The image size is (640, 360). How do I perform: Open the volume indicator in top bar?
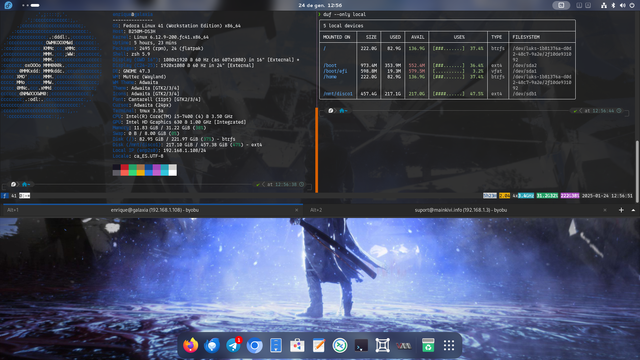[622, 5]
